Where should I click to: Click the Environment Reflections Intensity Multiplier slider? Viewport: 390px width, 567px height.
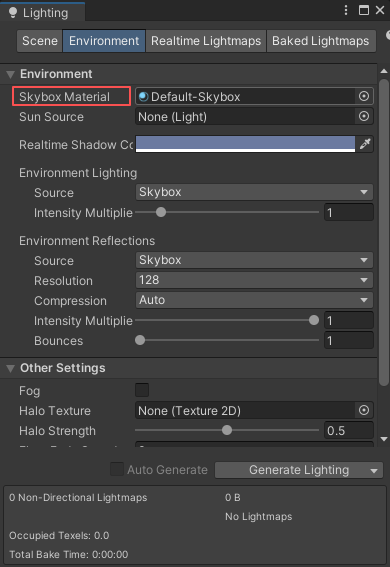[227, 320]
